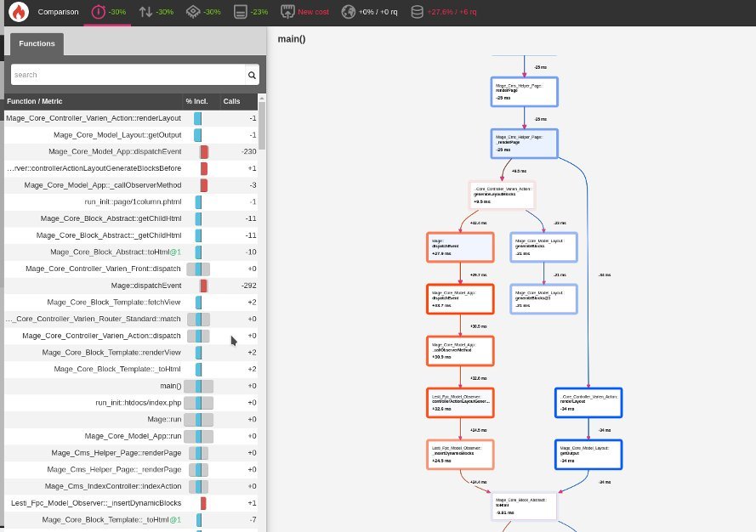The image size is (756, 532).
Task: Click Lesti_Fpc controllerActionLayoutGener graph node
Action: tap(460, 402)
